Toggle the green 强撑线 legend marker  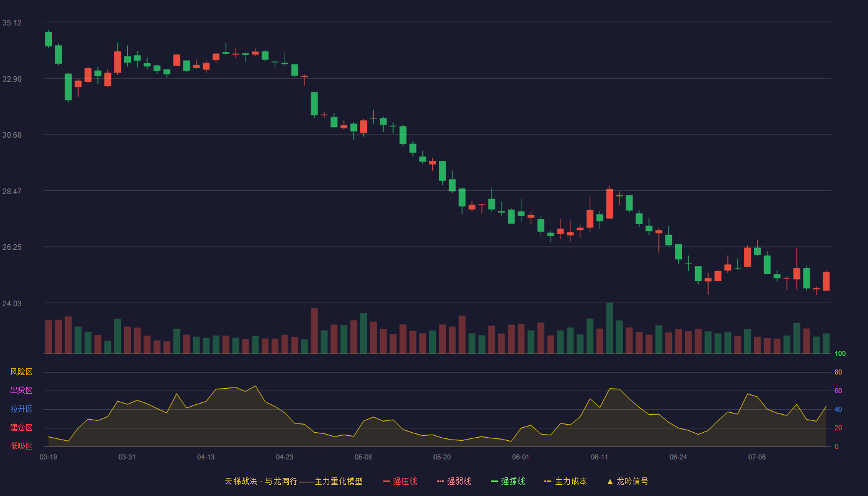coord(495,481)
